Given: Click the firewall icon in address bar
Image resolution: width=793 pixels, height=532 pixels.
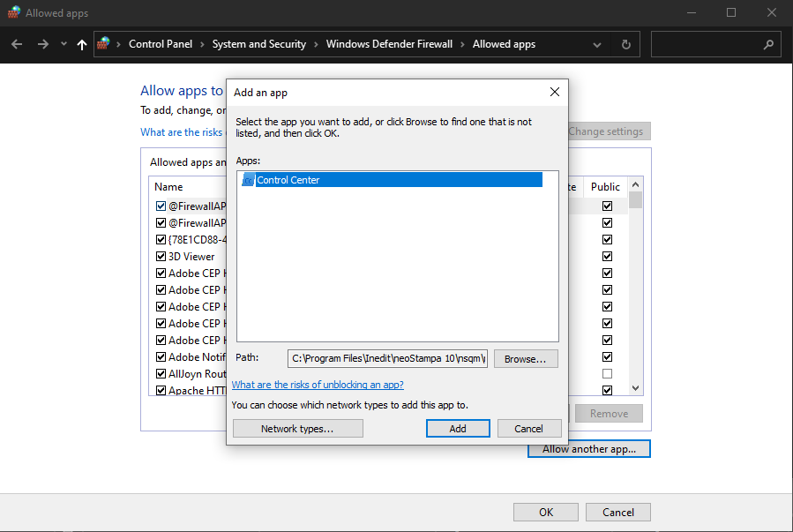Looking at the screenshot, I should tap(103, 43).
